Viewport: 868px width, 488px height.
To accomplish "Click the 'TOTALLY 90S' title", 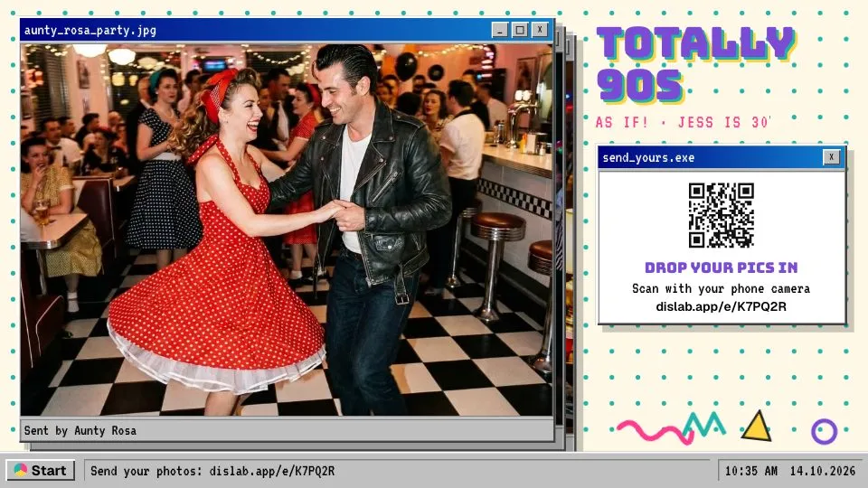I will [x=695, y=65].
